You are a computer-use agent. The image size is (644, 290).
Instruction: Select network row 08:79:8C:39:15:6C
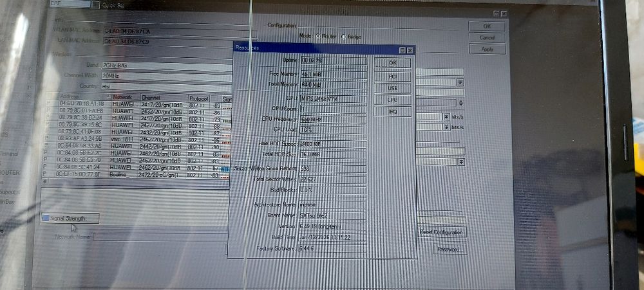point(138,124)
